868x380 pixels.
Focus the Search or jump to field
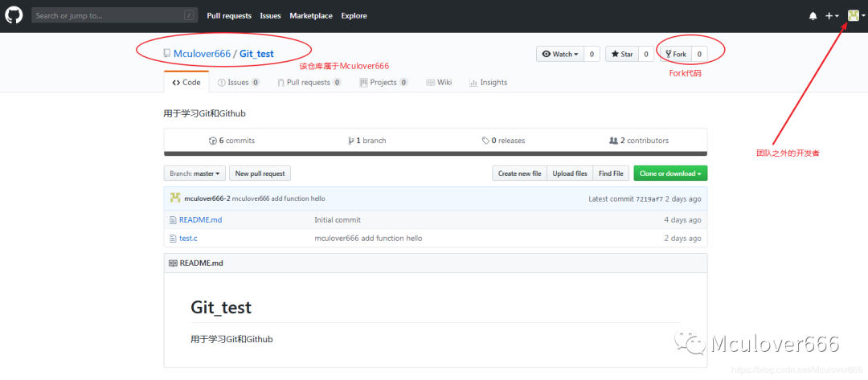115,15
